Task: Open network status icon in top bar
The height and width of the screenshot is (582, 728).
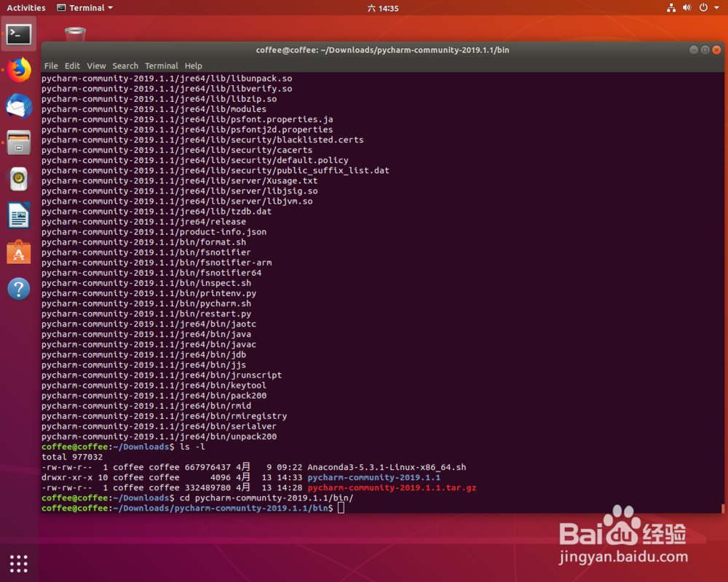Action: pyautogui.click(x=671, y=8)
